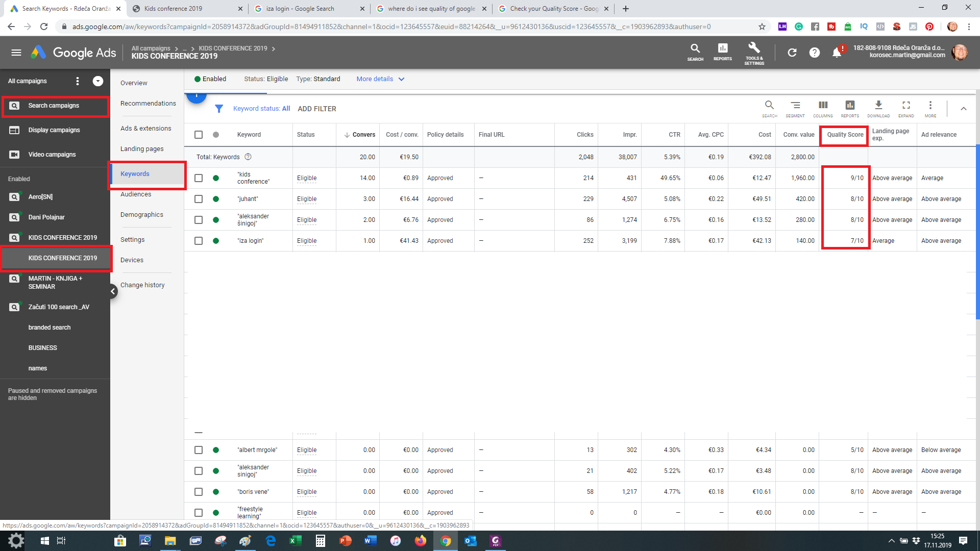Open the Columns icon in table toolbar
The width and height of the screenshot is (980, 551).
coord(823,105)
